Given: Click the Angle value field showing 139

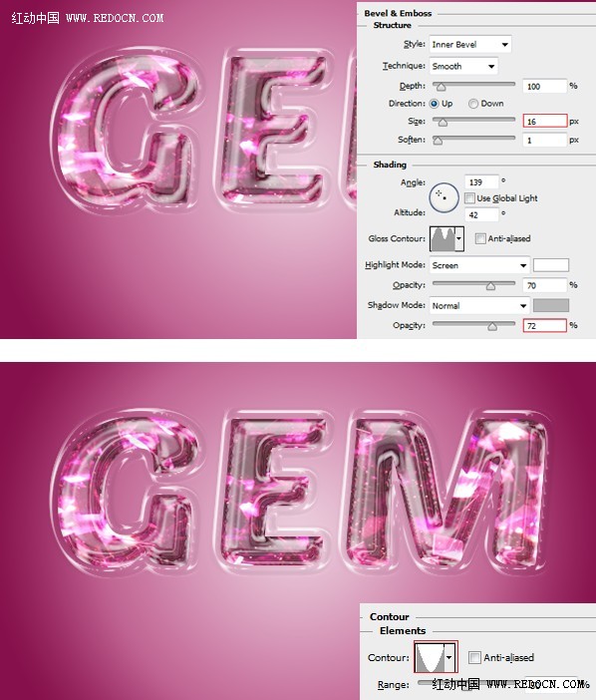Looking at the screenshot, I should tap(481, 181).
